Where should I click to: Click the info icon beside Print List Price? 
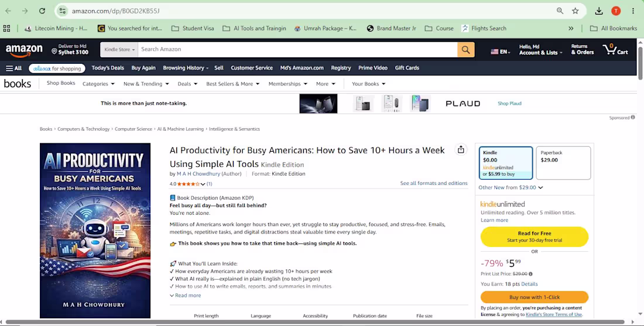(530, 274)
